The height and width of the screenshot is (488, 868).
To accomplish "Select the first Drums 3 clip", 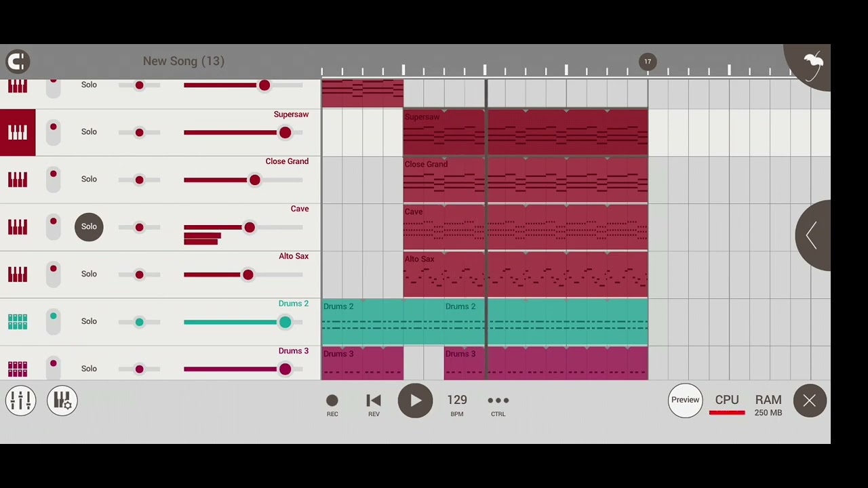I will tap(363, 363).
